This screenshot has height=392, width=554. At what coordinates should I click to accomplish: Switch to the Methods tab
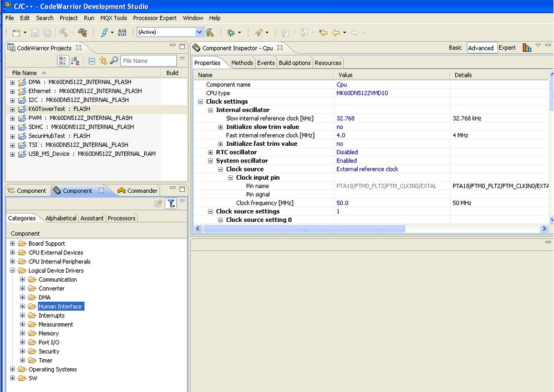[242, 63]
